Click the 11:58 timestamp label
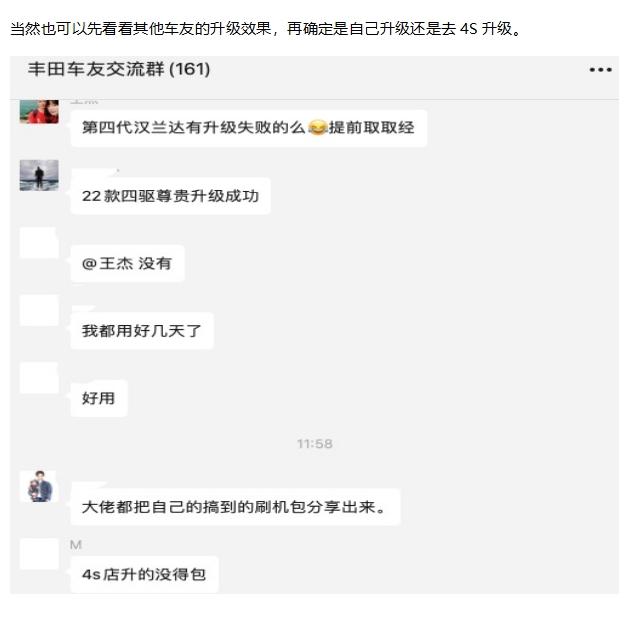 tap(315, 444)
